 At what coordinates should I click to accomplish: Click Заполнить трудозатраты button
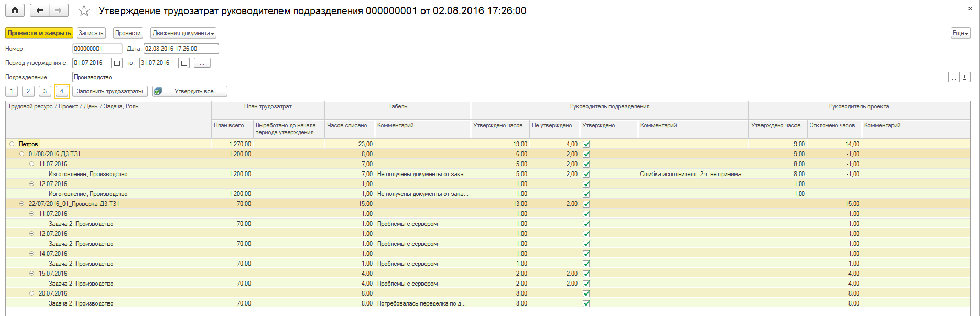click(110, 91)
